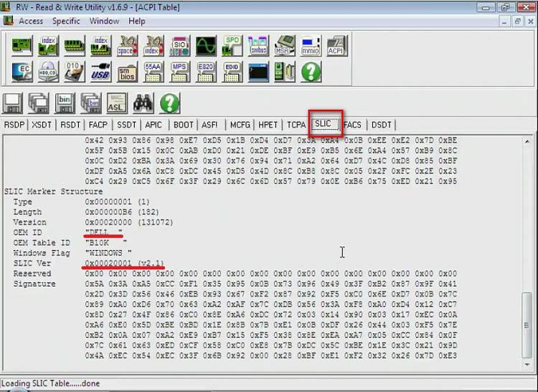This screenshot has width=538, height=392.
Task: Open the SPD memory info icon
Action: [232, 46]
